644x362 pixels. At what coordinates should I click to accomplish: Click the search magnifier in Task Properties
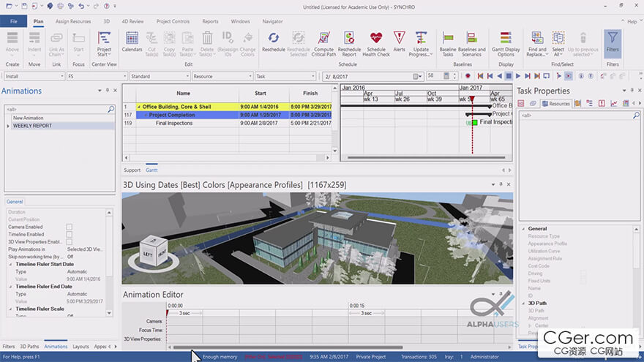tap(636, 116)
